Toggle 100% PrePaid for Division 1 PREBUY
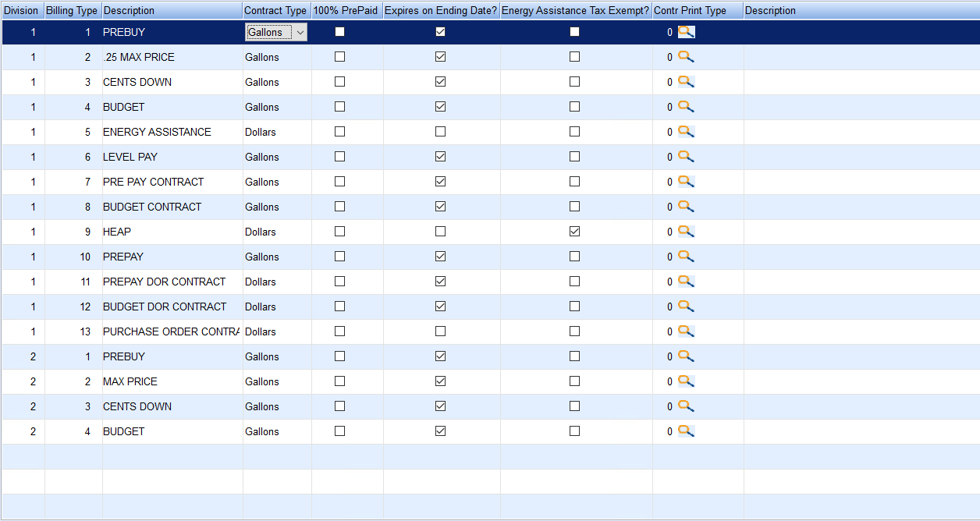The height and width of the screenshot is (521, 980). 339,32
